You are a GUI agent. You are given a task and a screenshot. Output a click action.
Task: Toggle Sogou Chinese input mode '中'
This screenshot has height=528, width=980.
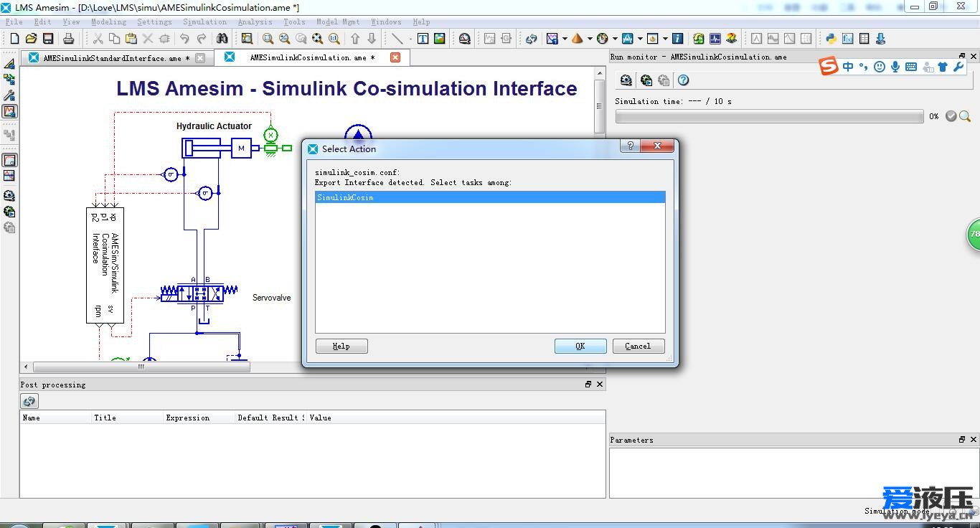(848, 67)
